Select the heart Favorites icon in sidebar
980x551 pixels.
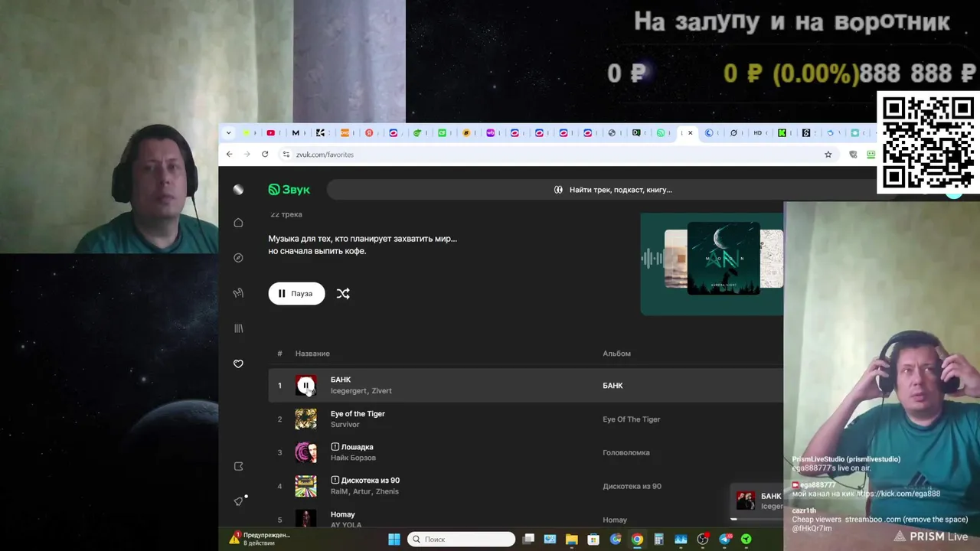[238, 364]
